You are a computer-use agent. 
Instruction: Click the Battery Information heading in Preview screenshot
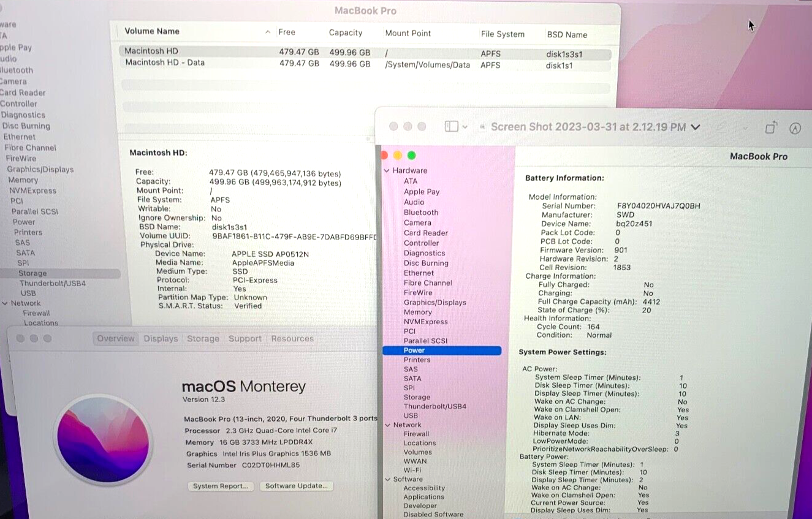(x=564, y=178)
